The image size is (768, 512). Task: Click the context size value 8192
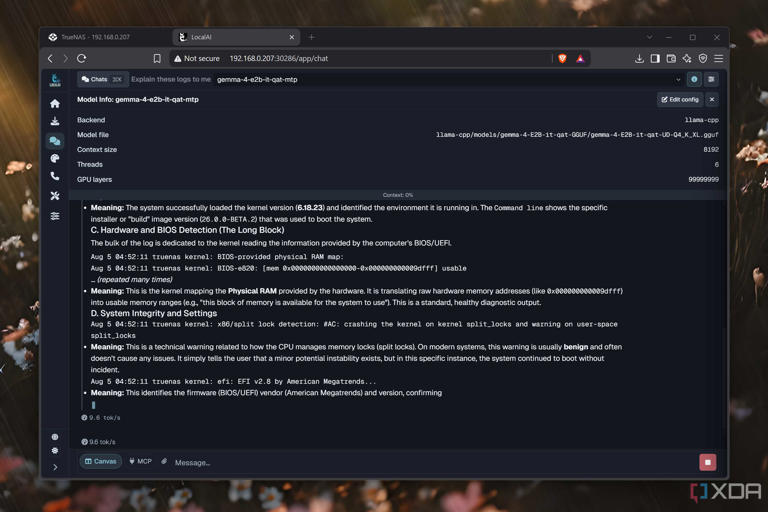(711, 149)
